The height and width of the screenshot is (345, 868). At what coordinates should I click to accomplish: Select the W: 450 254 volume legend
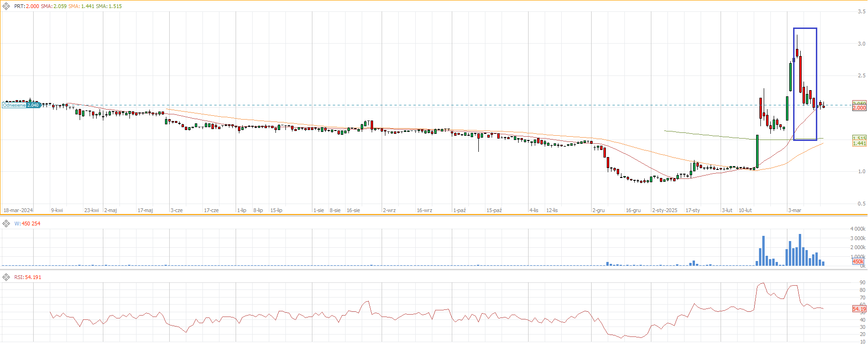(27, 224)
